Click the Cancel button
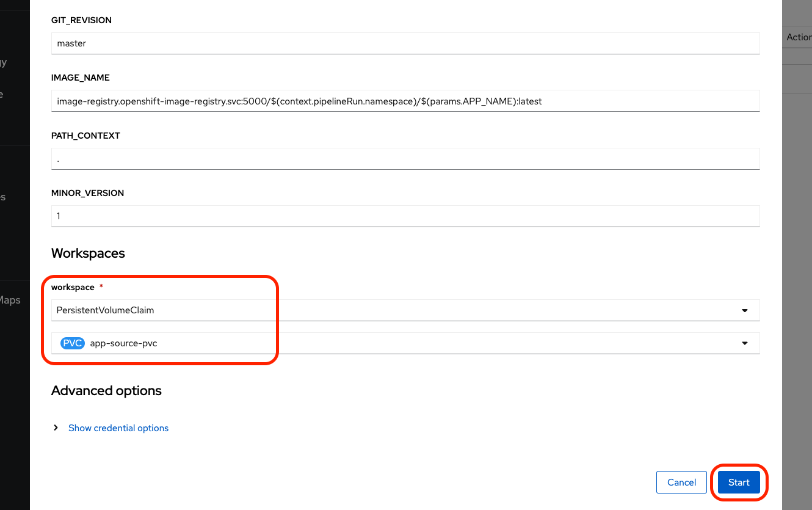 click(681, 483)
